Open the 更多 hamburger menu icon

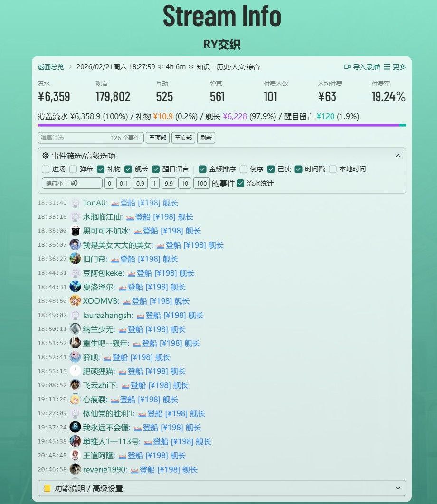(387, 67)
